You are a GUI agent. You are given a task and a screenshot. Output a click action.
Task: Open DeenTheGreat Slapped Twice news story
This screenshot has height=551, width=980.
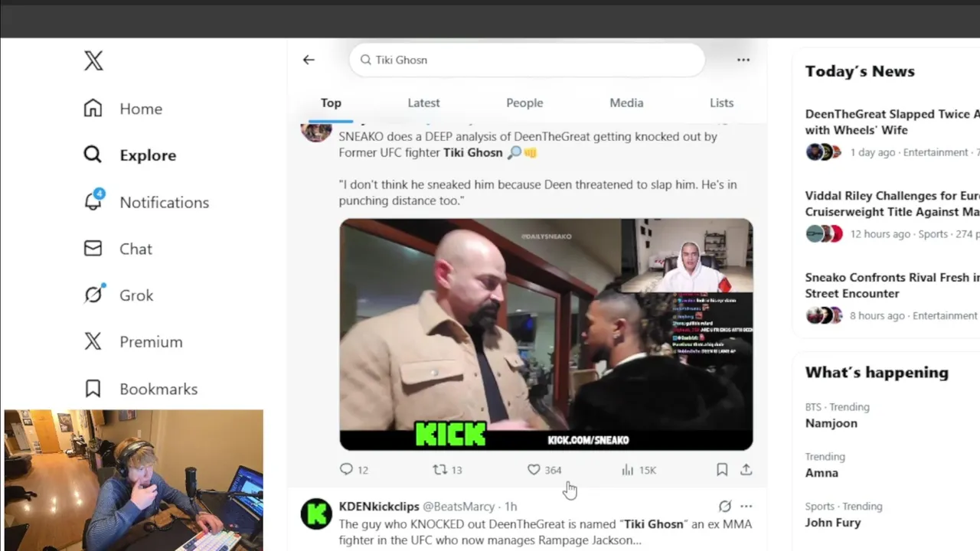(893, 122)
